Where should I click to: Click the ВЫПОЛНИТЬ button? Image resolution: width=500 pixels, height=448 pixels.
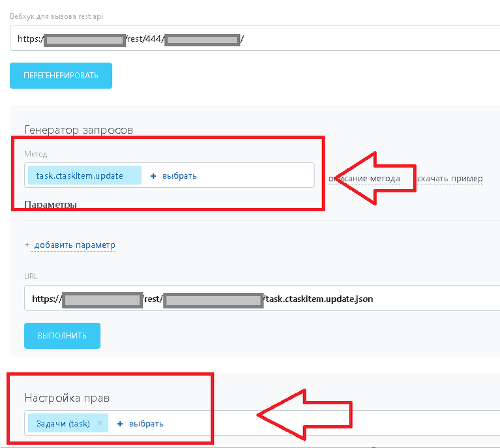(x=62, y=336)
